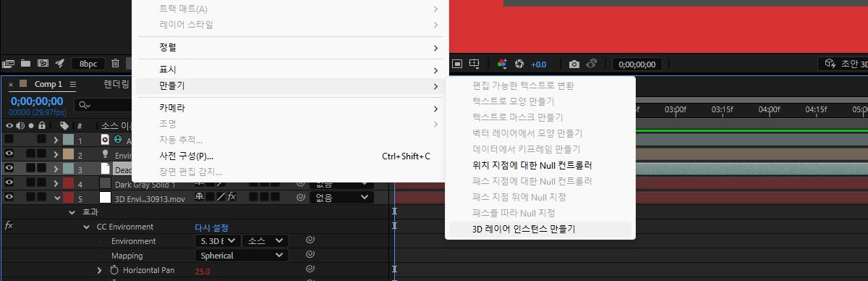Open show channel and color management icon

(503, 64)
